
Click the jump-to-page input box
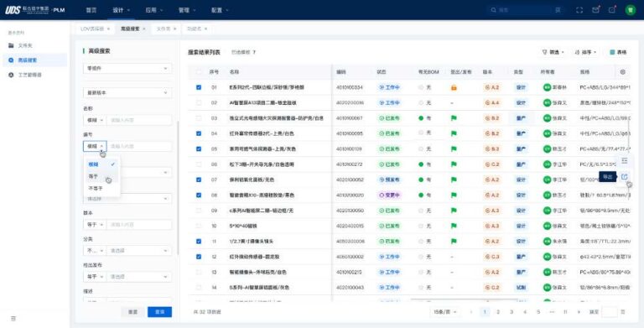pos(610,312)
